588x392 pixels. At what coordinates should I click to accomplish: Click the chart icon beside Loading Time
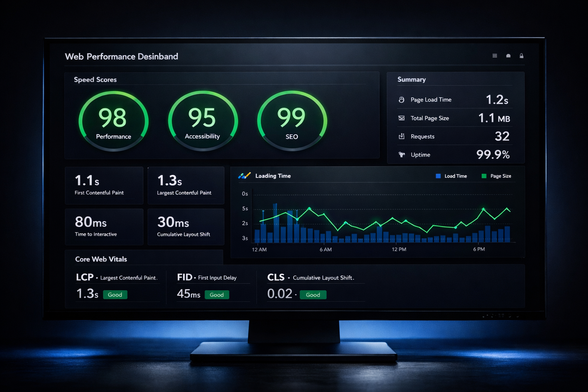click(244, 175)
